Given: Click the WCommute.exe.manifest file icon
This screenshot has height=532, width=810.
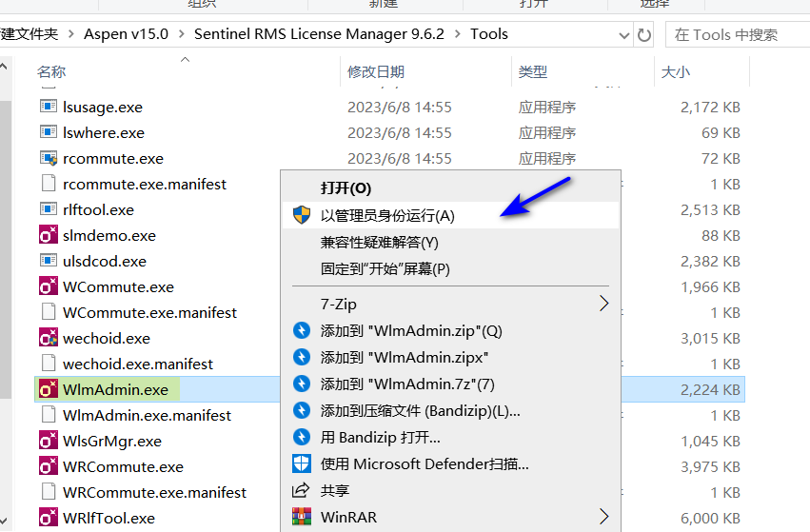Looking at the screenshot, I should point(49,312).
